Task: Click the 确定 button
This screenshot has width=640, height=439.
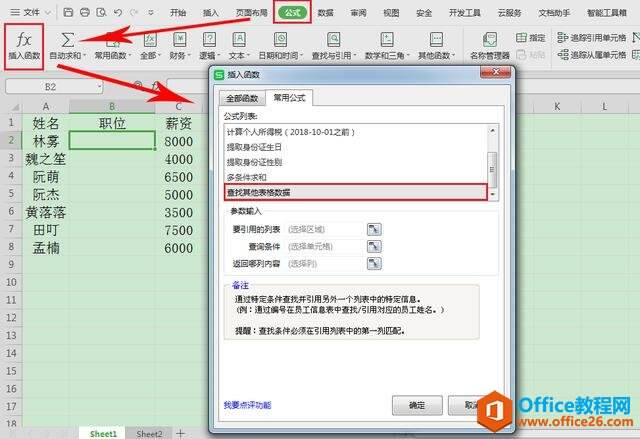Action: pos(417,405)
